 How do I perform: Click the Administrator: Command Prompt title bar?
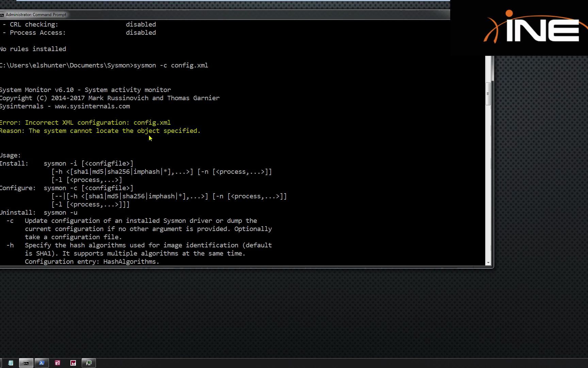tap(225, 15)
